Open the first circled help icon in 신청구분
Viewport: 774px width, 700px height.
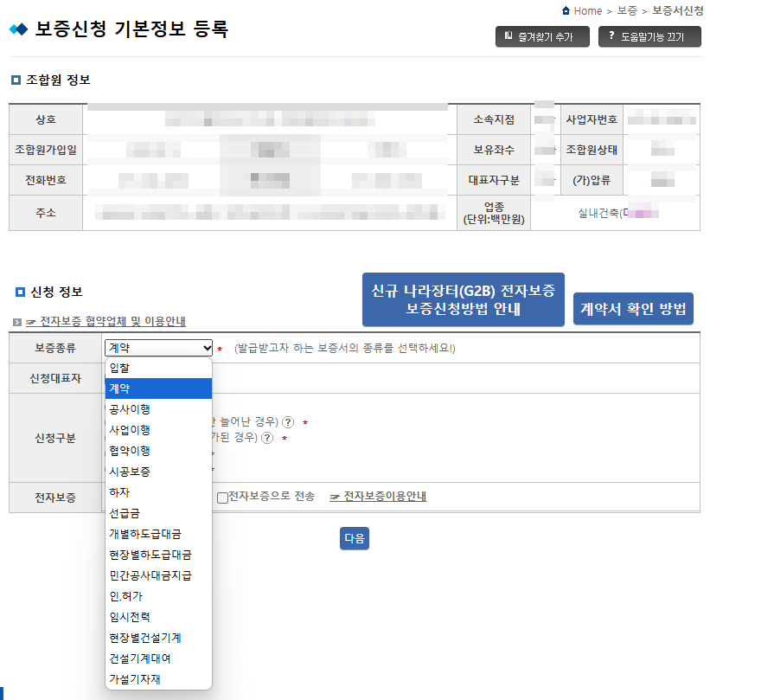(288, 422)
